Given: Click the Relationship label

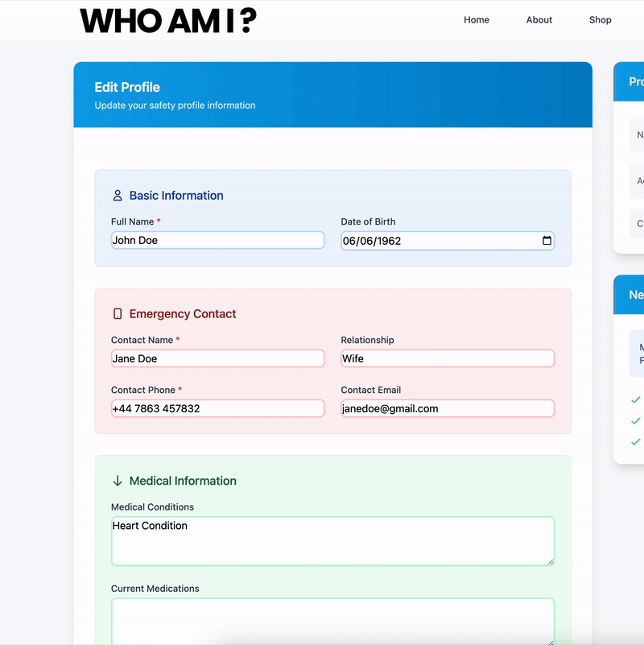Looking at the screenshot, I should (x=367, y=340).
